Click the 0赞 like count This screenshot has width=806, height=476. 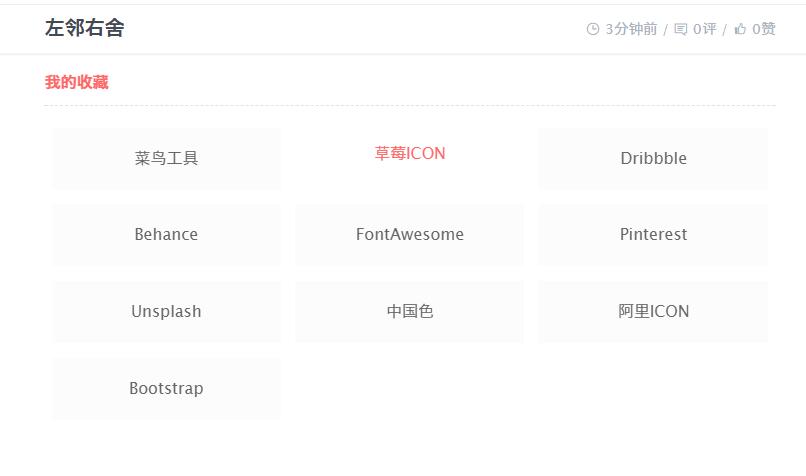pos(764,29)
